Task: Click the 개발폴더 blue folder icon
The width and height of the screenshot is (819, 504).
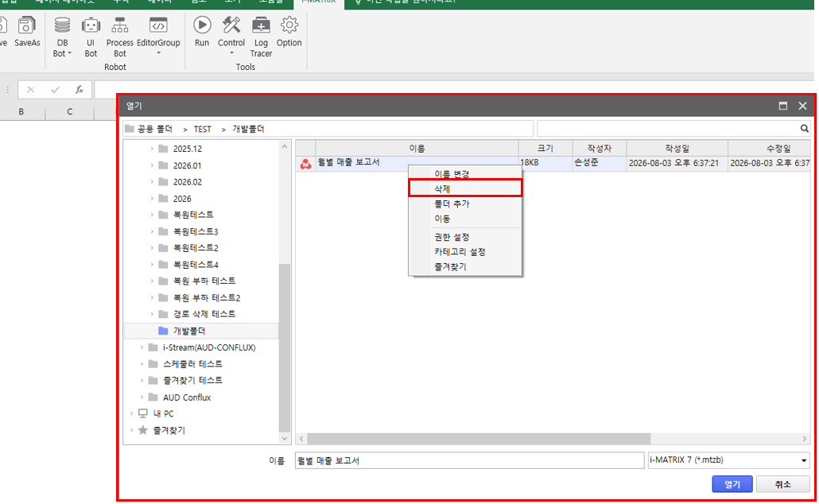Action: pyautogui.click(x=163, y=331)
